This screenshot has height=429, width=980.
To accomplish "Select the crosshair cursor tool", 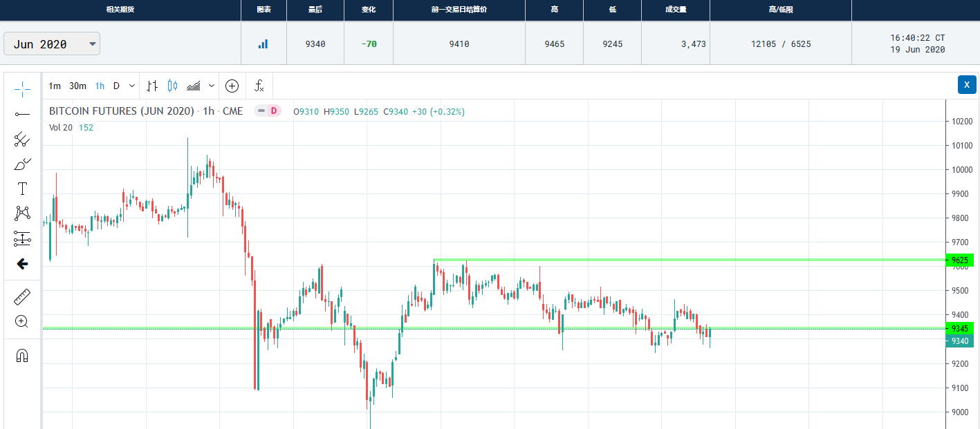I will coord(22,89).
